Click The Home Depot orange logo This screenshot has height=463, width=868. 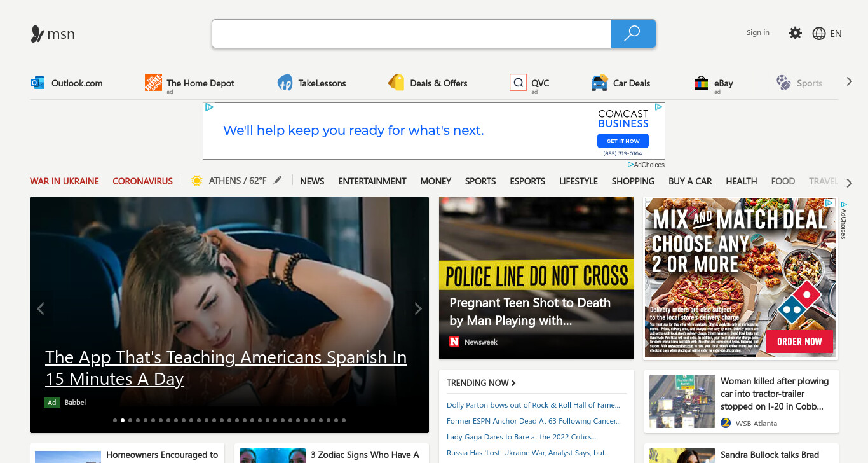click(153, 83)
